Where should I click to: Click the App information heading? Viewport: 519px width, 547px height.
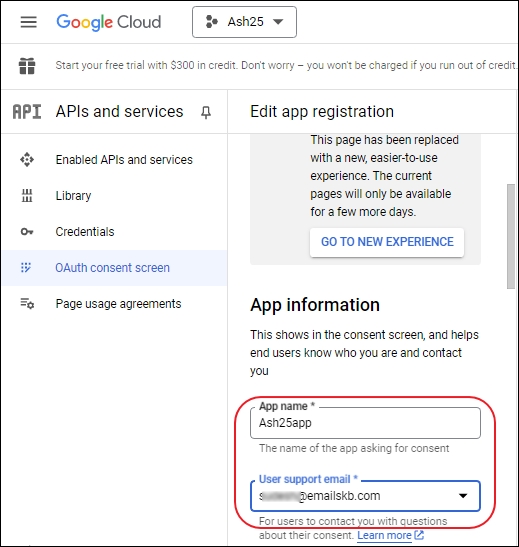pos(315,305)
